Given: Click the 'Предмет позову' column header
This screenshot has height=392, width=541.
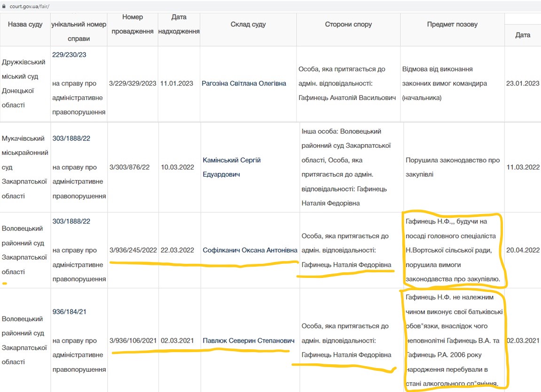Looking at the screenshot, I should [x=452, y=24].
